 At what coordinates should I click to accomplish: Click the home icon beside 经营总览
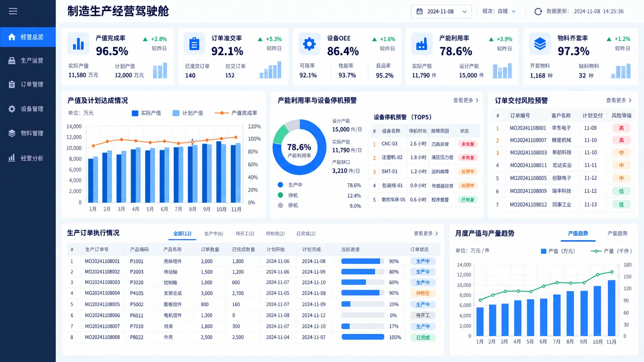pos(12,37)
